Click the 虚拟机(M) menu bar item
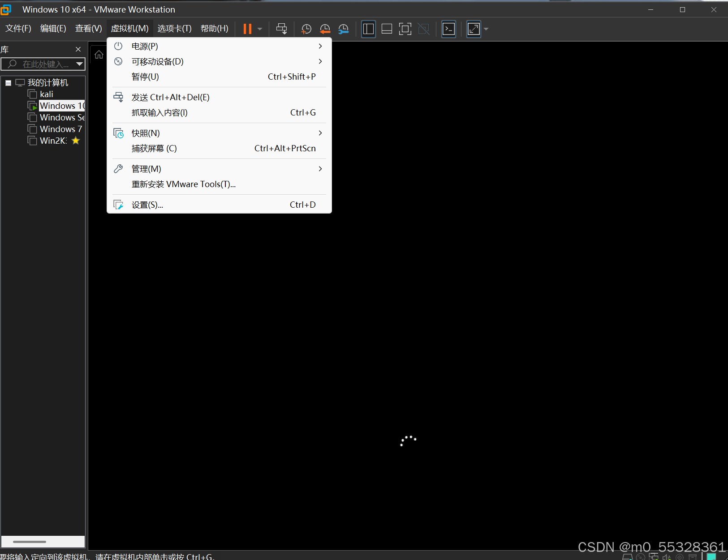Screen dimensions: 728x560 coord(129,29)
